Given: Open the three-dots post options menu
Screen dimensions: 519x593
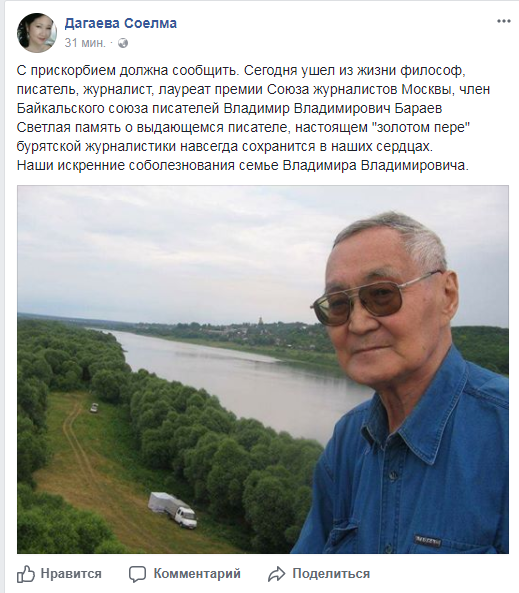Looking at the screenshot, I should click(x=503, y=21).
